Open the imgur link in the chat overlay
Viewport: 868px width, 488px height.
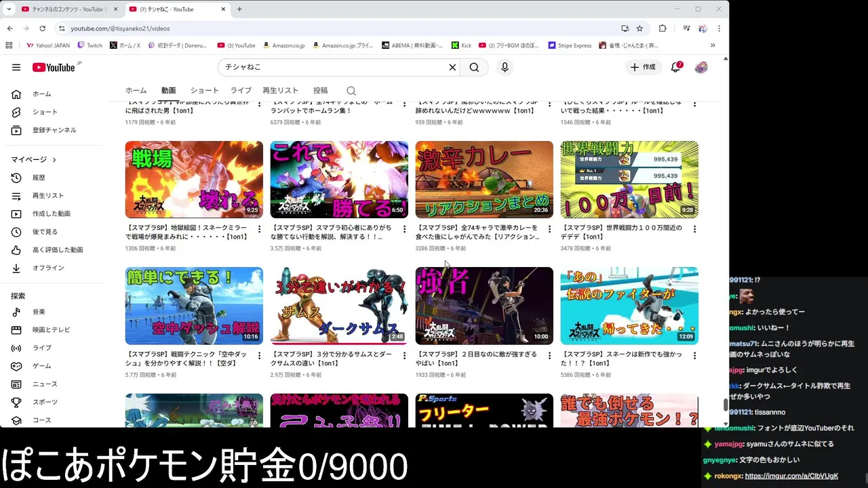pos(791,476)
